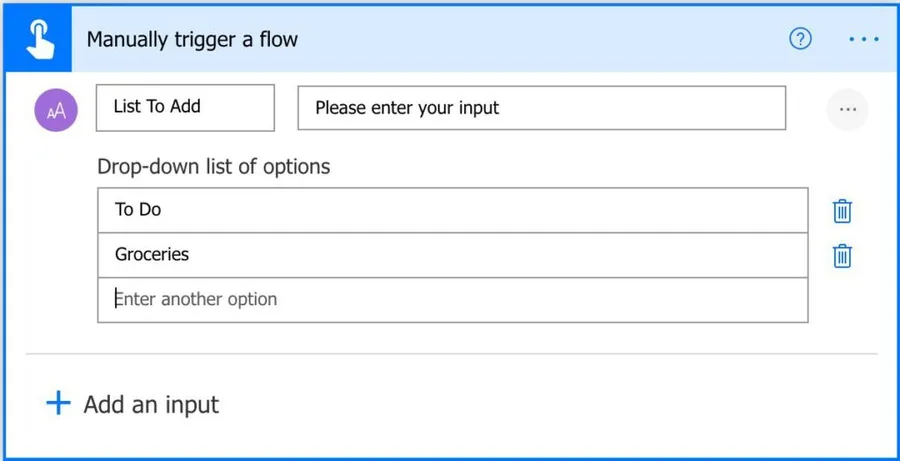Click blank space right of Add an input
900x461 pixels.
pyautogui.click(x=550, y=405)
